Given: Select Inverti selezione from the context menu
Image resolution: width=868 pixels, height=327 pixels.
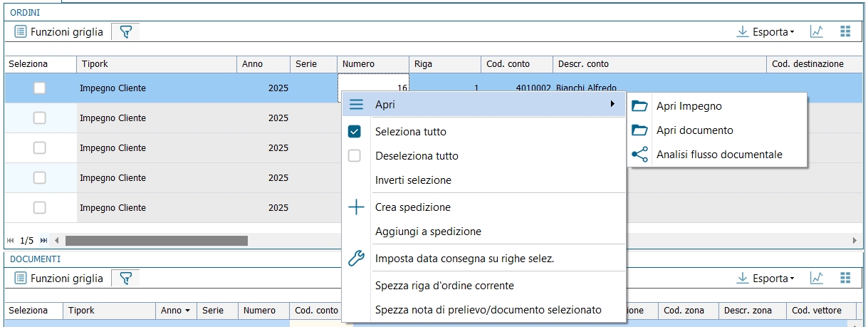Looking at the screenshot, I should click(413, 180).
